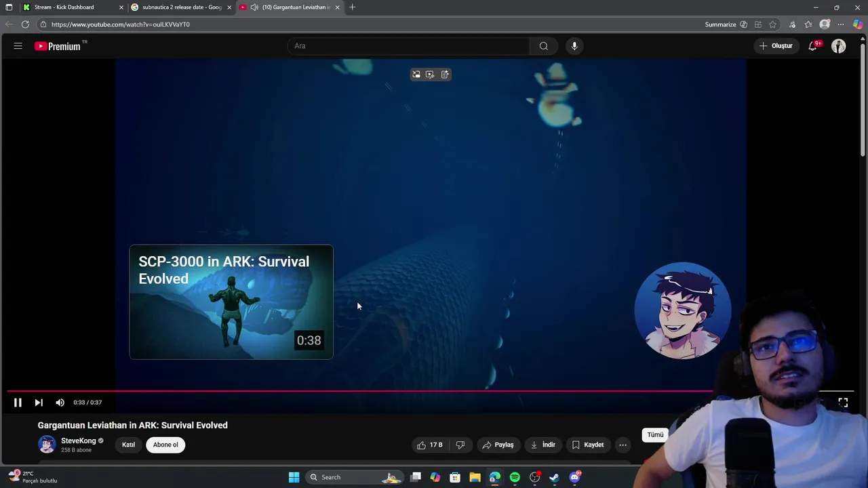Click the first video overlay toolbar icon

[x=416, y=75]
